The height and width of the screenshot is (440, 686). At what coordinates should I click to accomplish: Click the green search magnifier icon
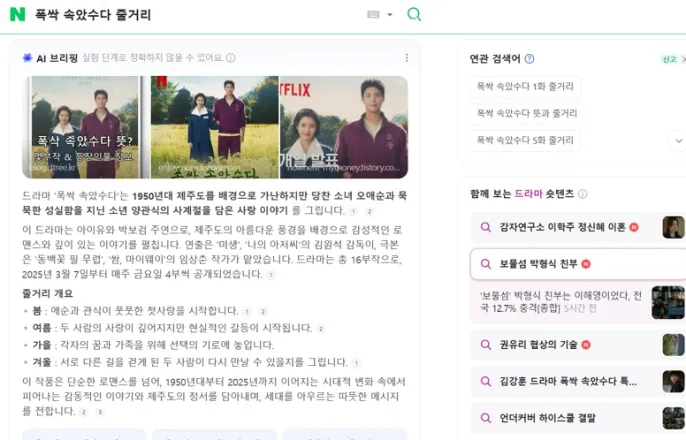click(x=413, y=14)
